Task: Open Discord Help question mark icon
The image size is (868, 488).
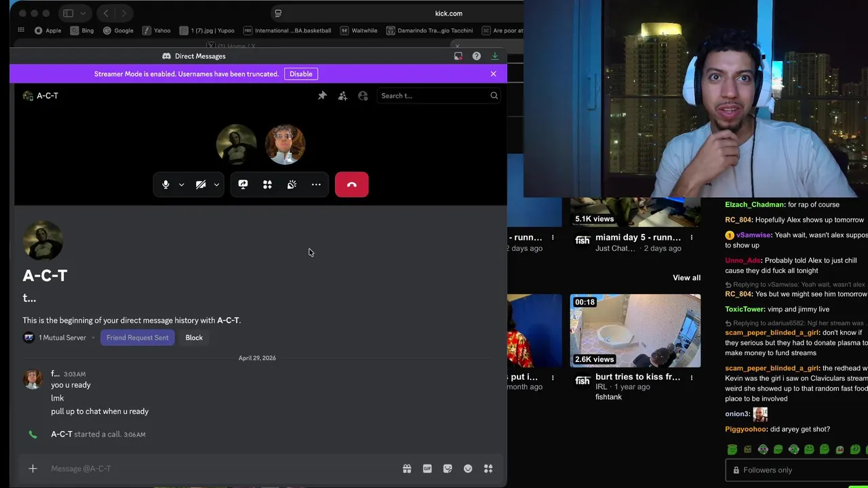Action: (x=477, y=56)
